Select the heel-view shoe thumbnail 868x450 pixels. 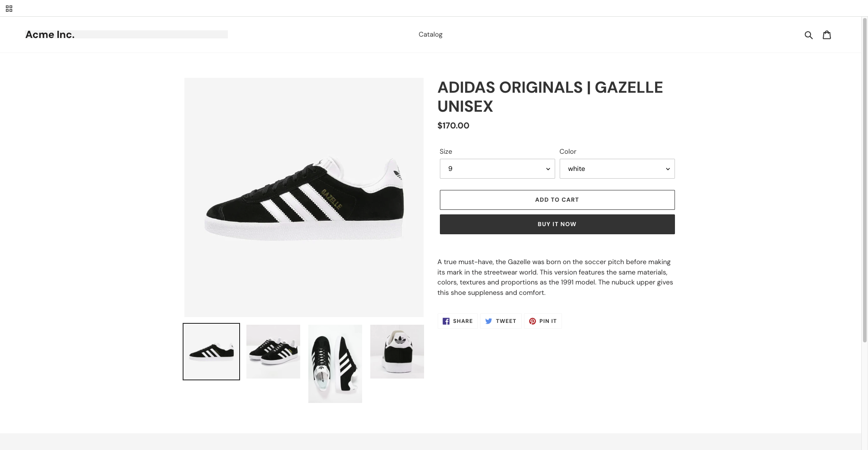tap(397, 351)
